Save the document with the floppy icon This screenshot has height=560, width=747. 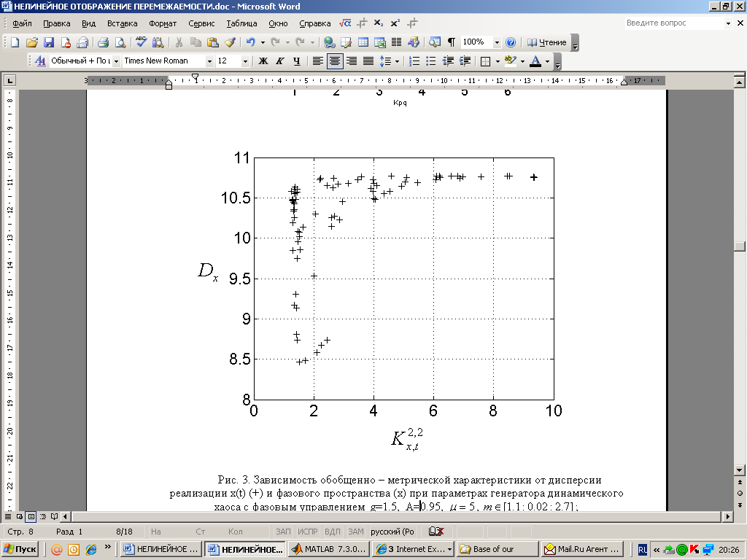[x=49, y=42]
